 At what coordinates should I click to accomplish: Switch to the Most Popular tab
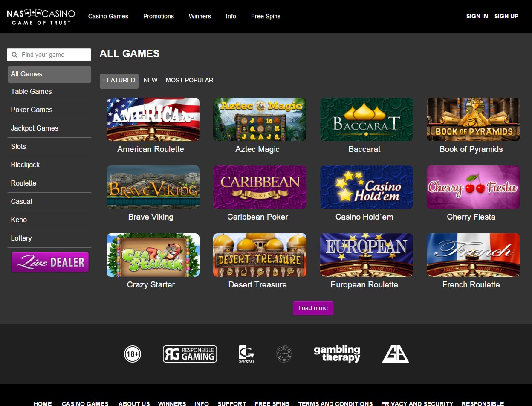(x=189, y=80)
